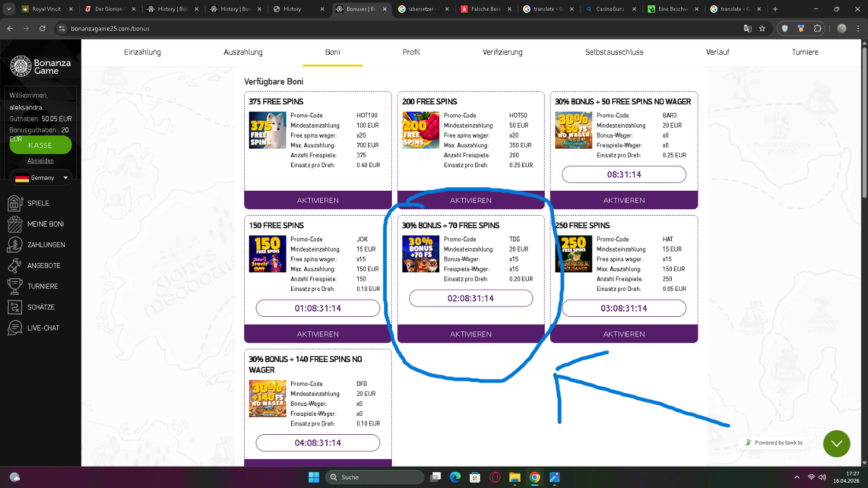Switch to the Einzahlung tab
This screenshot has height=488, width=868.
click(142, 52)
